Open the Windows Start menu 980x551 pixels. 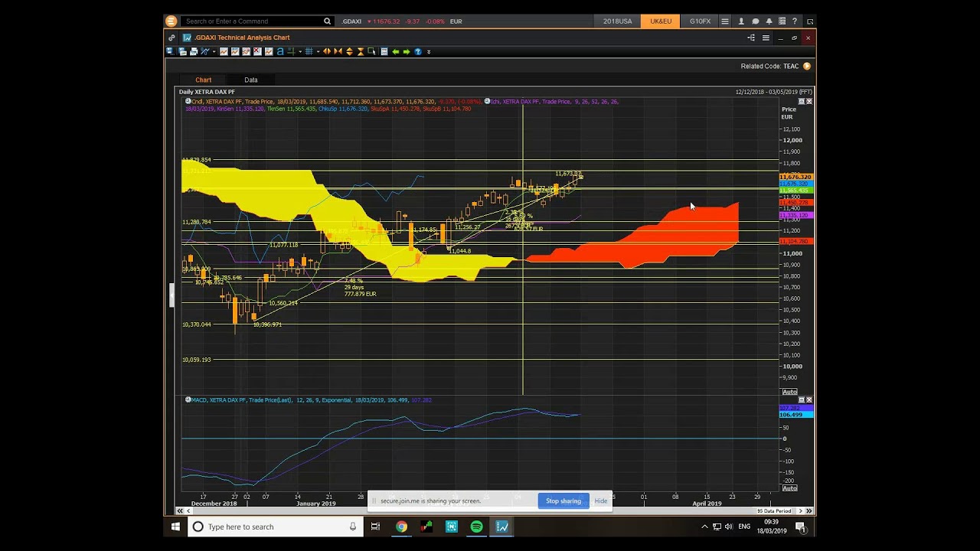175,527
